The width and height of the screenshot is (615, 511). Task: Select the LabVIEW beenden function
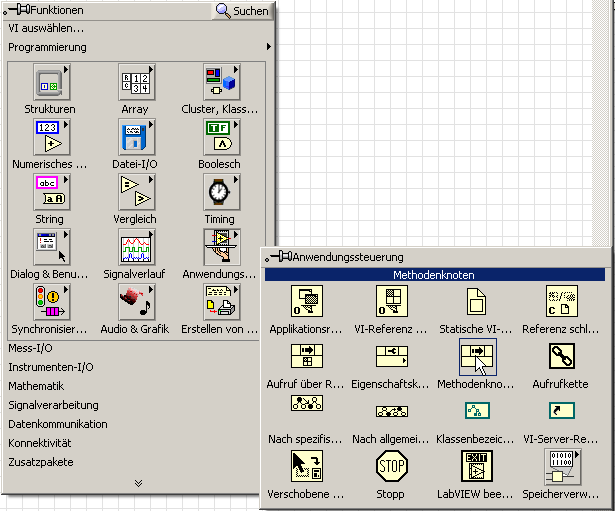coord(477,466)
